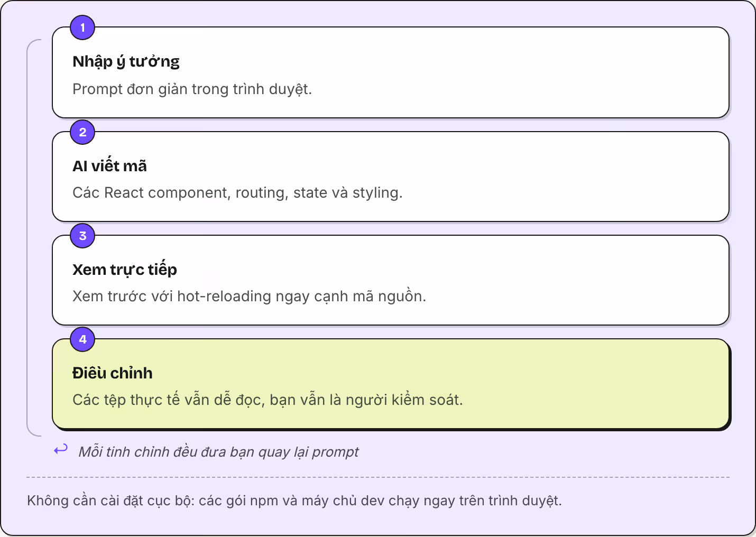Screen dimensions: 756x537
Task: Click text "Các React component, routing, state và styling."
Action: (x=237, y=193)
